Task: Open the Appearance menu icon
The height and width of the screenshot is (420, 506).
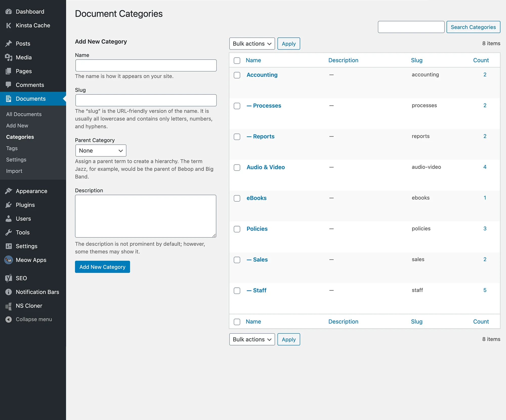Action: pos(8,191)
